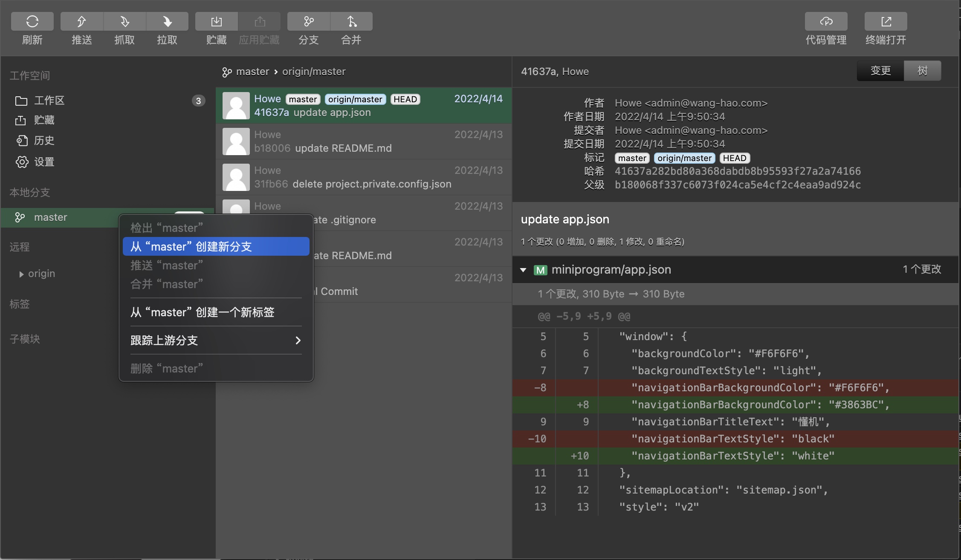This screenshot has height=560, width=961.
Task: Click the 哈希 hash value 41637a282bd...
Action: [738, 171]
